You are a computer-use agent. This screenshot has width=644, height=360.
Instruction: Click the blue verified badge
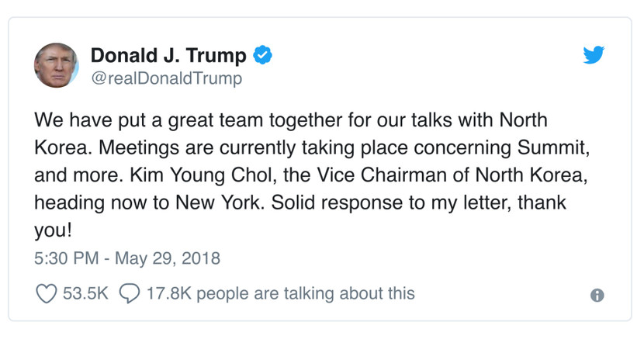[x=263, y=56]
